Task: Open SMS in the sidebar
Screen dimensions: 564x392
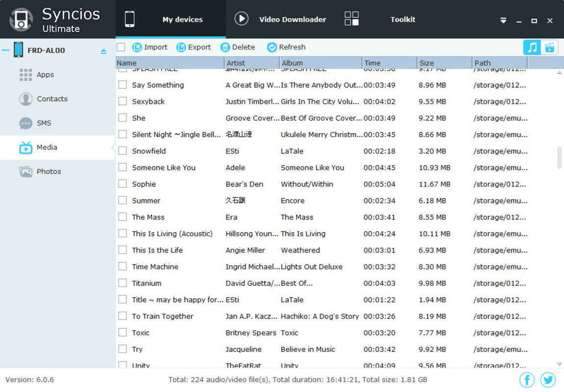Action: coord(35,123)
